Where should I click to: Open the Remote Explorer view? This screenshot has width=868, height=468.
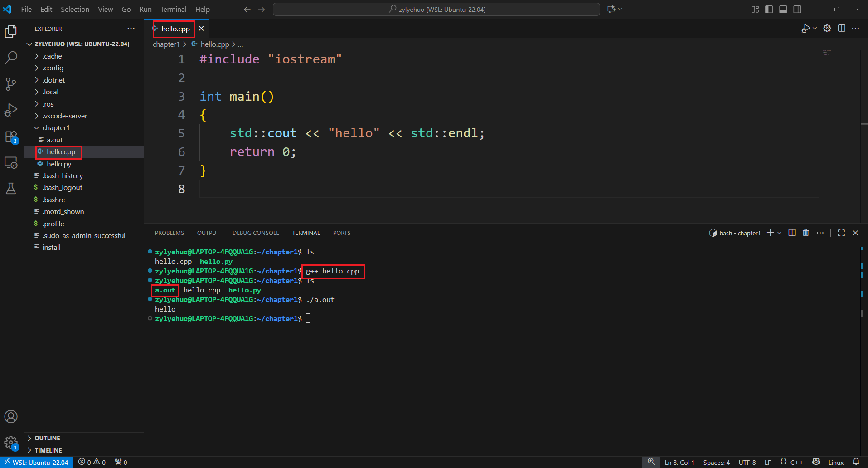(x=11, y=162)
